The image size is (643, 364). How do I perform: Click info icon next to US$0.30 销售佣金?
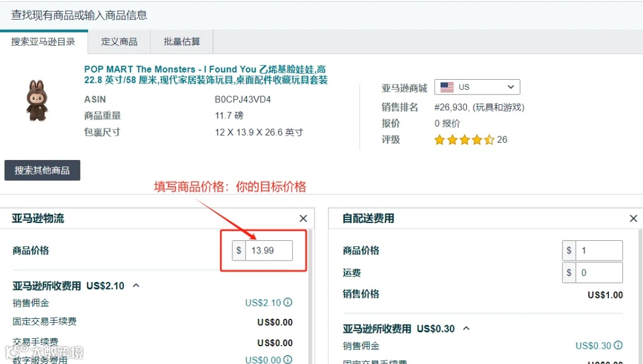(618, 345)
